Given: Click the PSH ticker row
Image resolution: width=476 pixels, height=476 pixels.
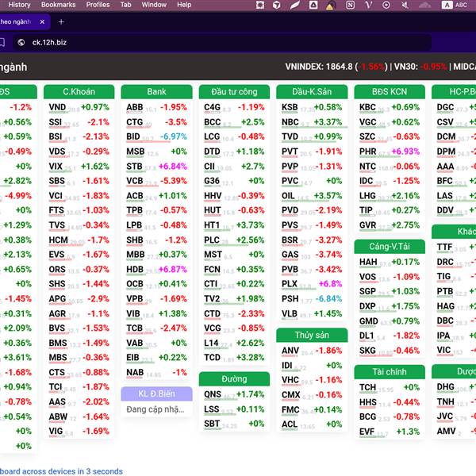Looking at the screenshot, I should tap(312, 299).
